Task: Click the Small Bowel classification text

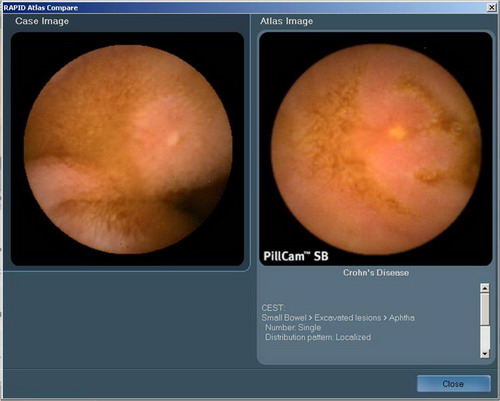Action: click(284, 318)
